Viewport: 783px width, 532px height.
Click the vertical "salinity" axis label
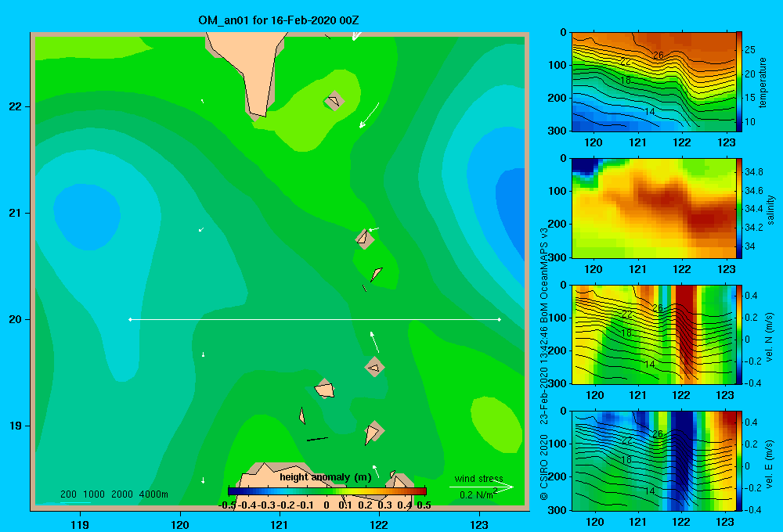[770, 210]
